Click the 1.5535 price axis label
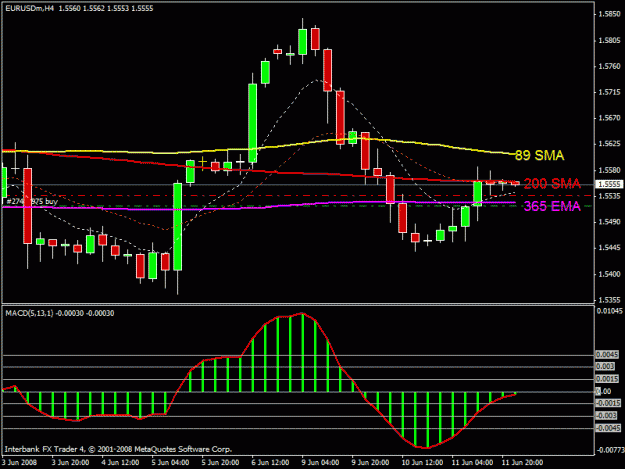Viewport: 625px width, 469px height. click(x=609, y=196)
